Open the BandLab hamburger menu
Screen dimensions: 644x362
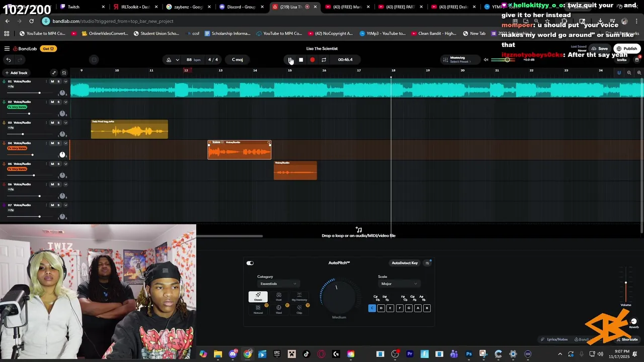coord(7,49)
